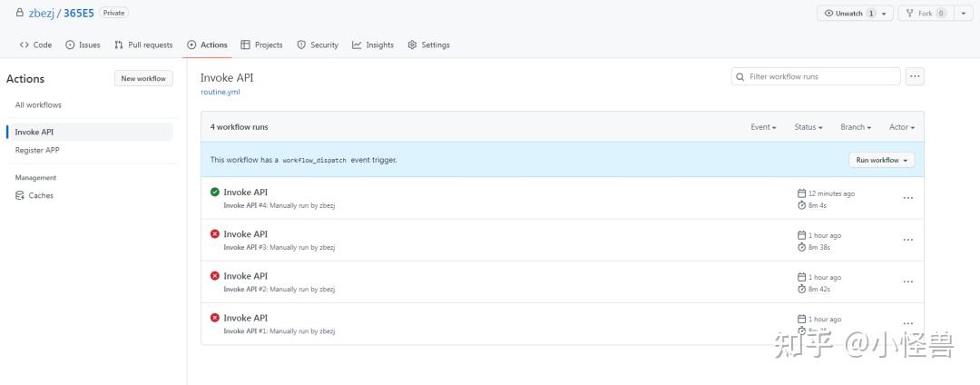Viewport: 980px width, 385px height.
Task: Expand the Event filter dropdown
Action: tap(763, 127)
